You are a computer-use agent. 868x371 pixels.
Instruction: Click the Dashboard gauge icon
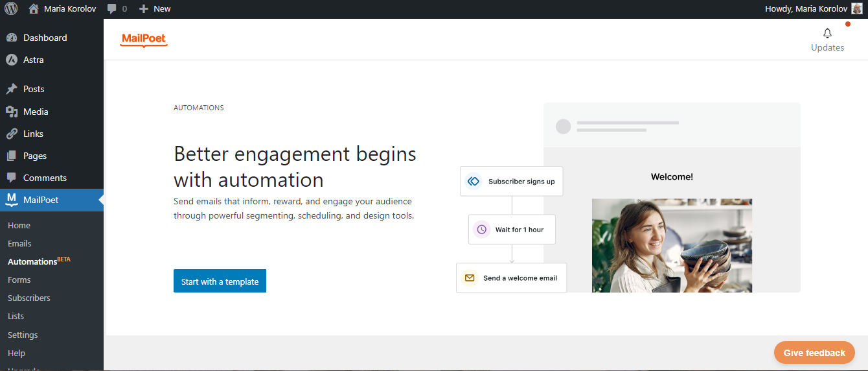12,38
